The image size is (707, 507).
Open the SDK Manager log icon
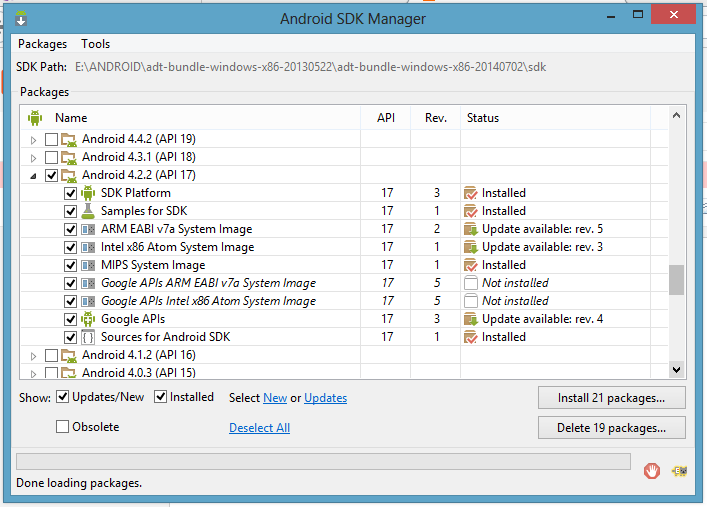pyautogui.click(x=679, y=471)
